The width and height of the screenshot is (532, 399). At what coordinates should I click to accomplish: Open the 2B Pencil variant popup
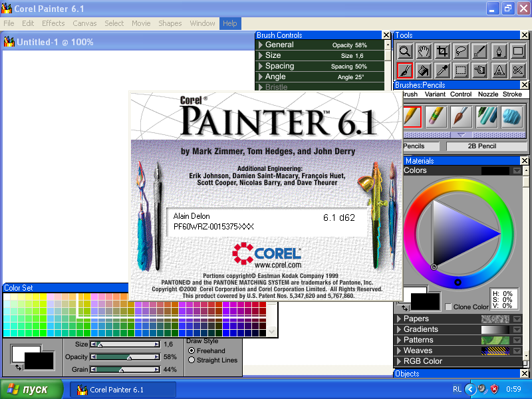pos(487,146)
